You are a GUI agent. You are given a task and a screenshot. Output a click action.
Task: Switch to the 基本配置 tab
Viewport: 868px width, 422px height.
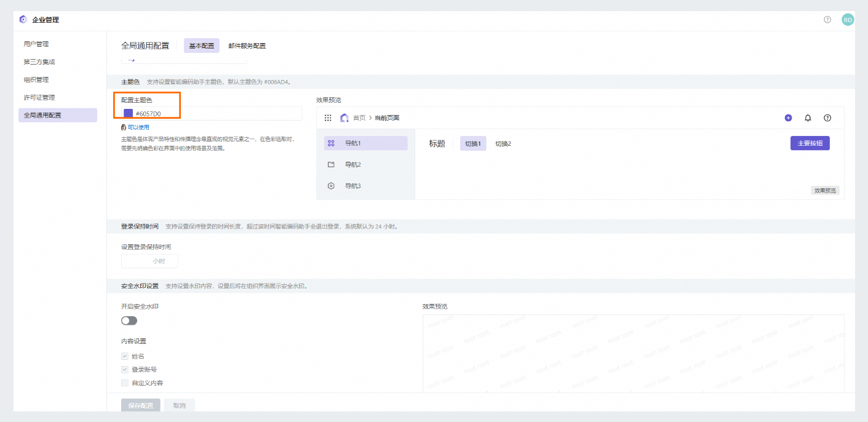click(x=202, y=46)
